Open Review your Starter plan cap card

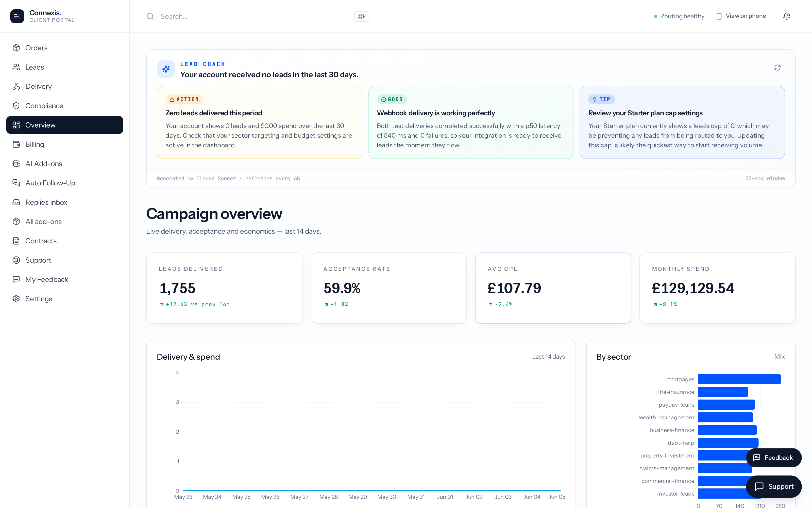pyautogui.click(x=682, y=122)
